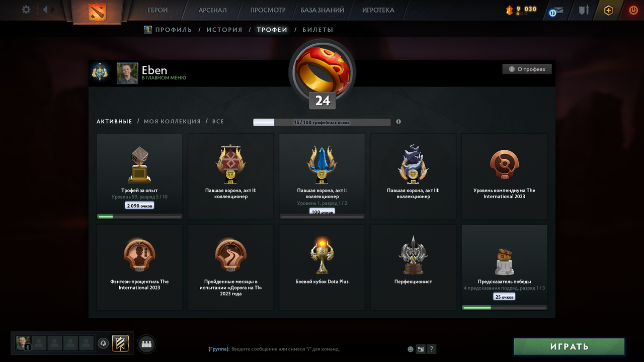644x362 pixels.
Task: Click the chat help question mark button
Action: (431, 349)
